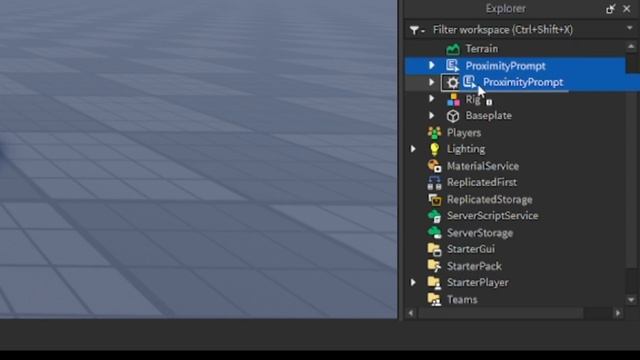Click the Explorer panel title
Screen dimensions: 640x360
[506, 9]
